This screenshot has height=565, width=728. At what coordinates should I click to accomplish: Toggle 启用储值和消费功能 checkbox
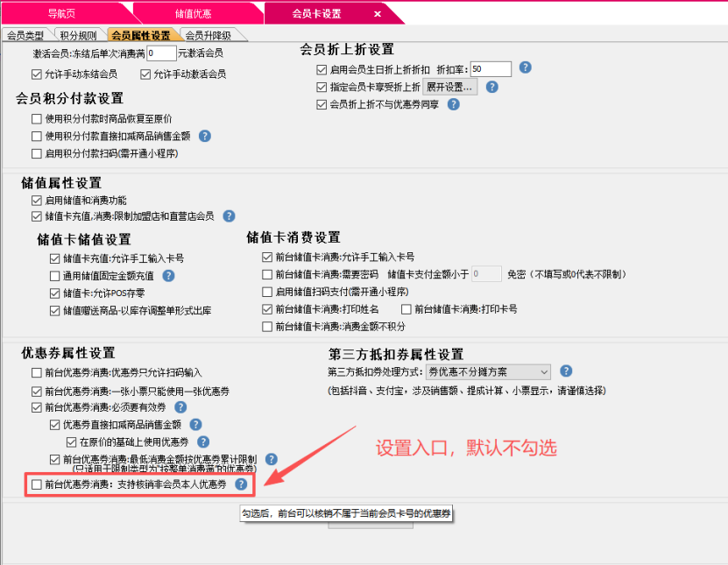click(x=37, y=201)
